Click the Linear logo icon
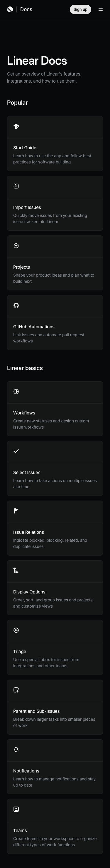Image resolution: width=110 pixels, height=868 pixels. pyautogui.click(x=10, y=9)
